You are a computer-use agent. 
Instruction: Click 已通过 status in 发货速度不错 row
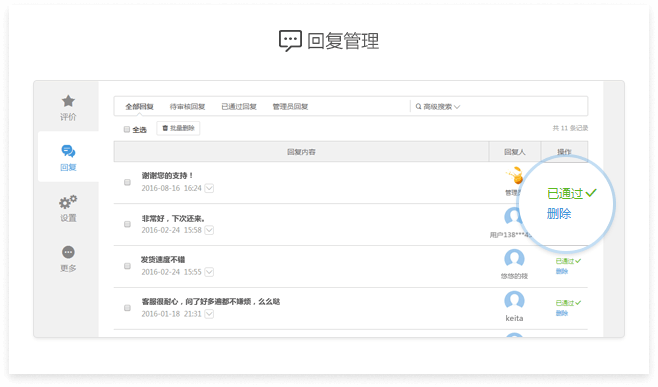point(568,261)
